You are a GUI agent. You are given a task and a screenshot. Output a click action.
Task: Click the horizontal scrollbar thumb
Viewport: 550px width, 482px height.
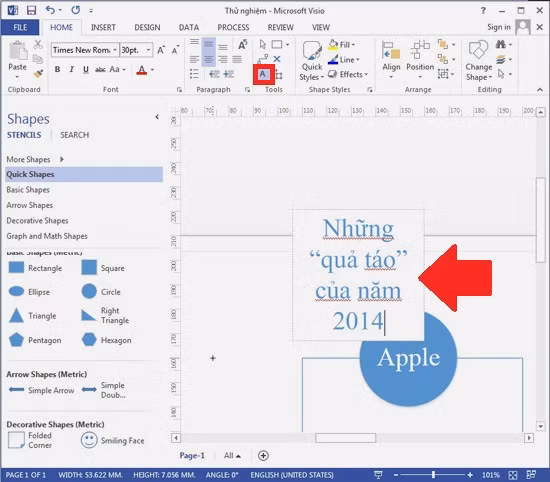(x=346, y=438)
